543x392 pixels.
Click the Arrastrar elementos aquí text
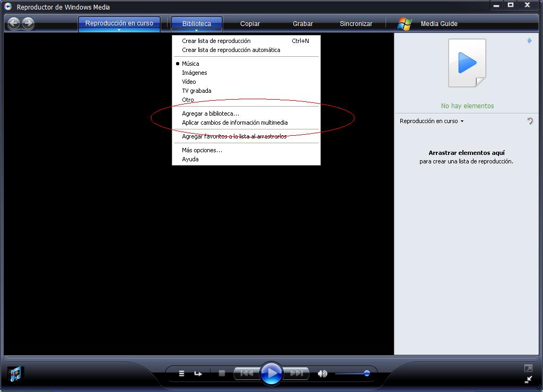click(467, 153)
